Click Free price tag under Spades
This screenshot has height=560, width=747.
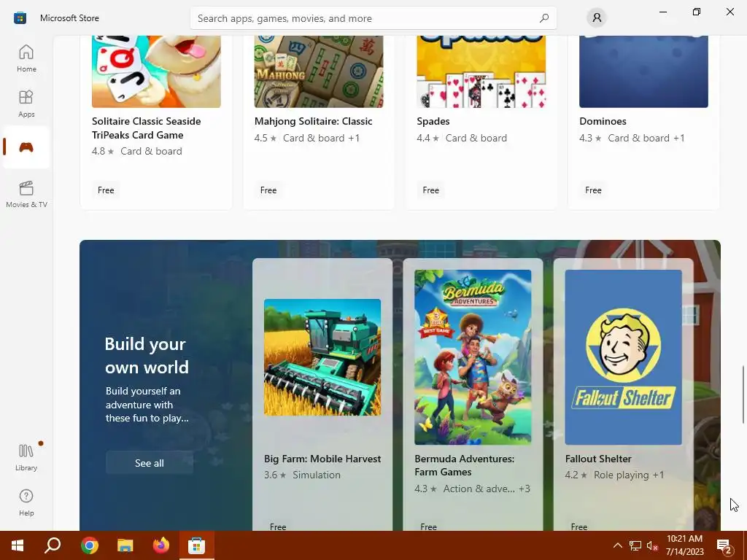click(x=430, y=190)
